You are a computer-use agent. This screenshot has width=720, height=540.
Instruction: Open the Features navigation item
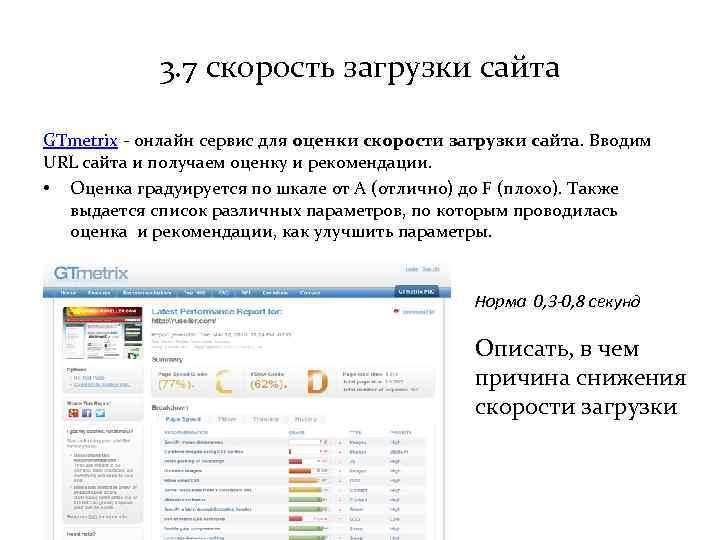(99, 292)
